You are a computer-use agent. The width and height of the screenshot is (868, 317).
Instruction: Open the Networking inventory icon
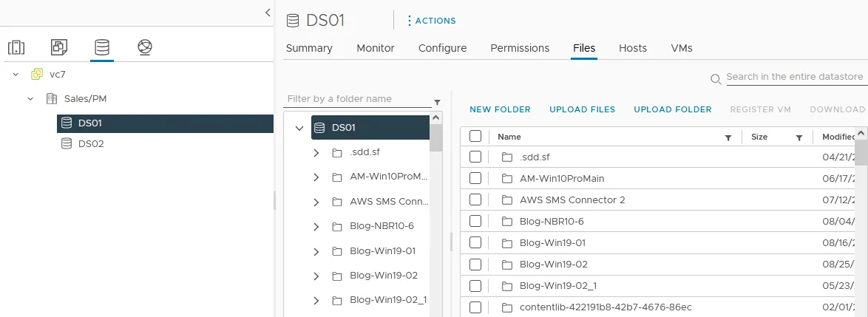point(145,48)
